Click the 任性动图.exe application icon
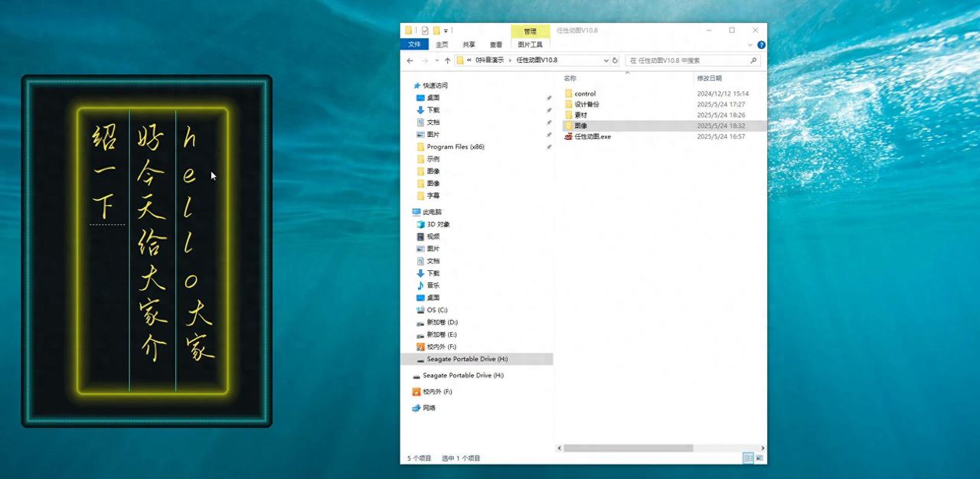 coord(568,137)
